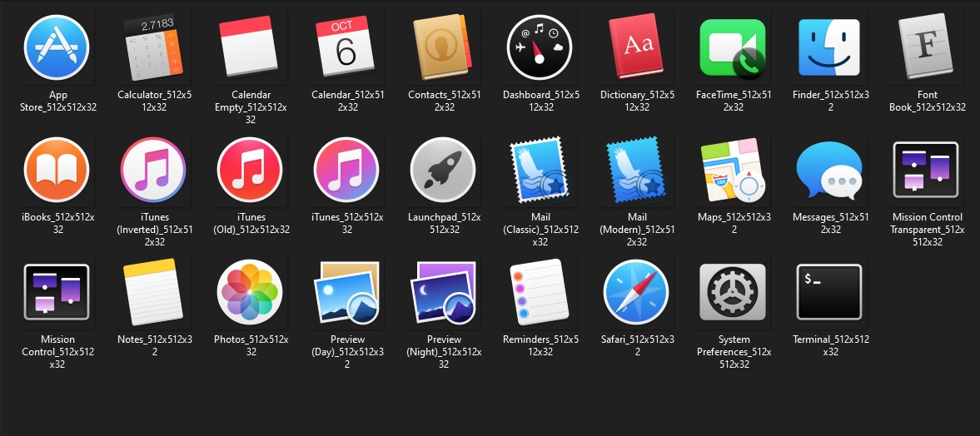Select the Photos flower icon
Viewport: 980px width, 436px height.
tap(250, 292)
